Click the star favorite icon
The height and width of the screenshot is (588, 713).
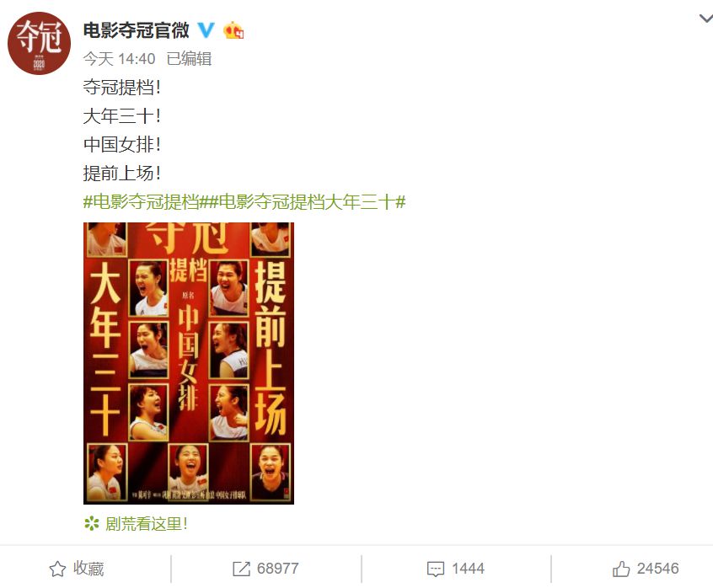point(57,569)
